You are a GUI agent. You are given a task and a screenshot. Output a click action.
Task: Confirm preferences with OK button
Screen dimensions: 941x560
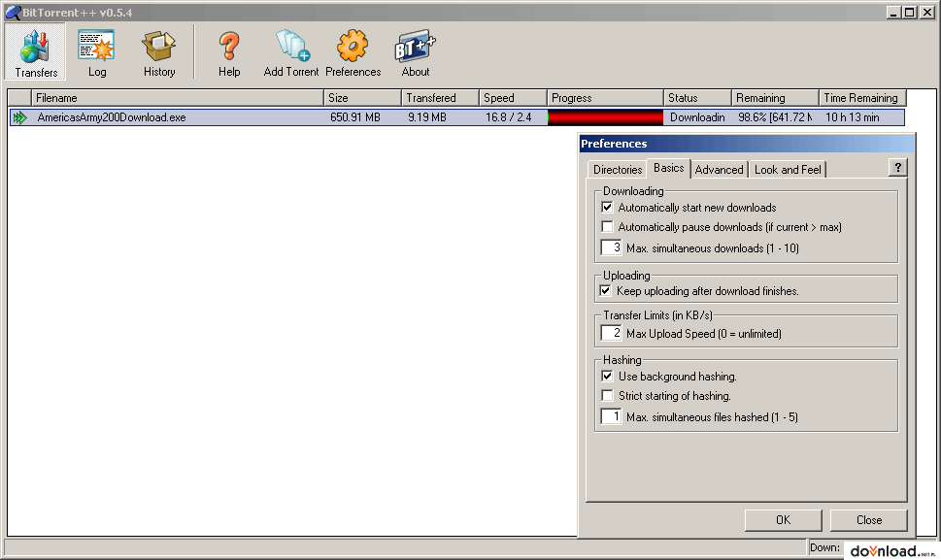point(783,520)
